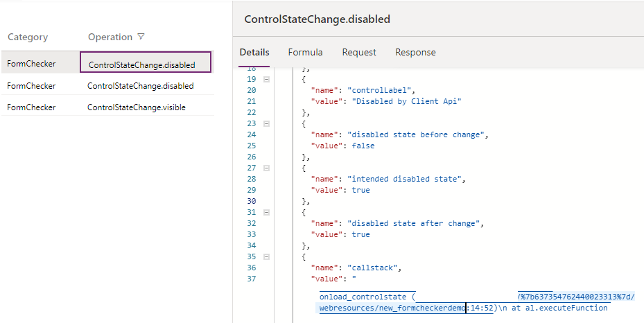Fold the object starting at line 31
The width and height of the screenshot is (644, 323).
click(266, 212)
